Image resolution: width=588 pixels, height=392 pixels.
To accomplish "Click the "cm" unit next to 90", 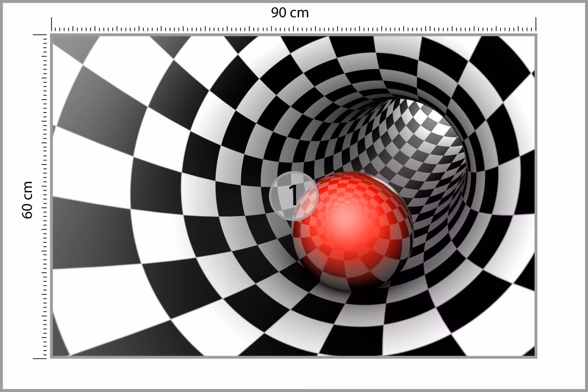I will [299, 14].
